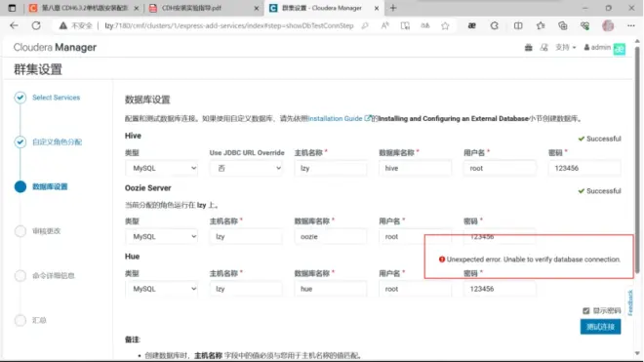Add page to favorites with star icon
Viewport: 644px width, 362px height.
click(445, 25)
